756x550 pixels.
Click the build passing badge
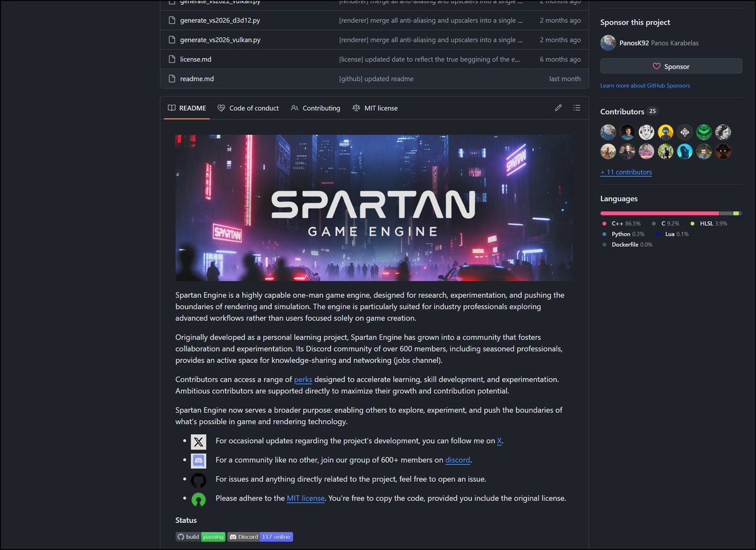tap(200, 537)
